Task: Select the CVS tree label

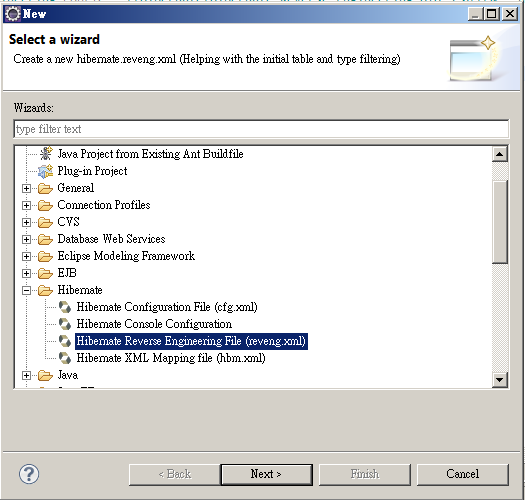Action: (x=68, y=222)
